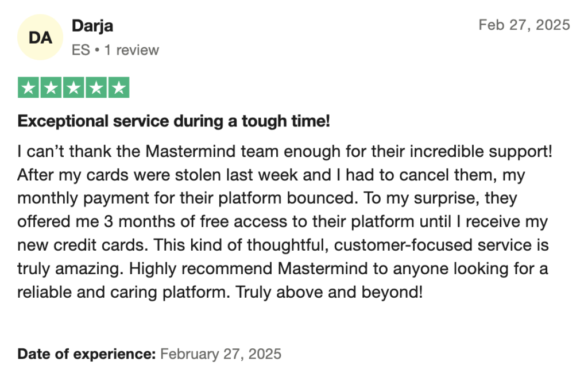This screenshot has width=588, height=384.
Task: Click the second green rating star
Action: (x=51, y=87)
